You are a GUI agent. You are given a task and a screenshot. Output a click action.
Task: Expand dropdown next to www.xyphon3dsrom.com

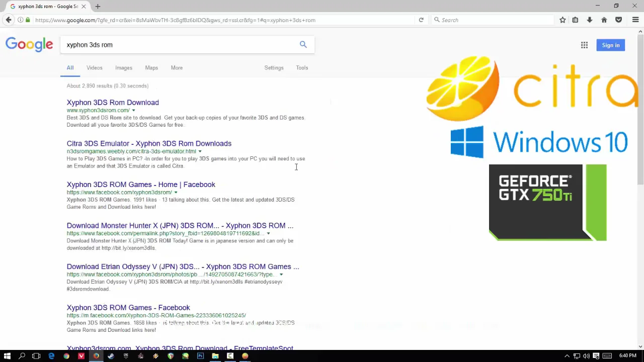[133, 110]
